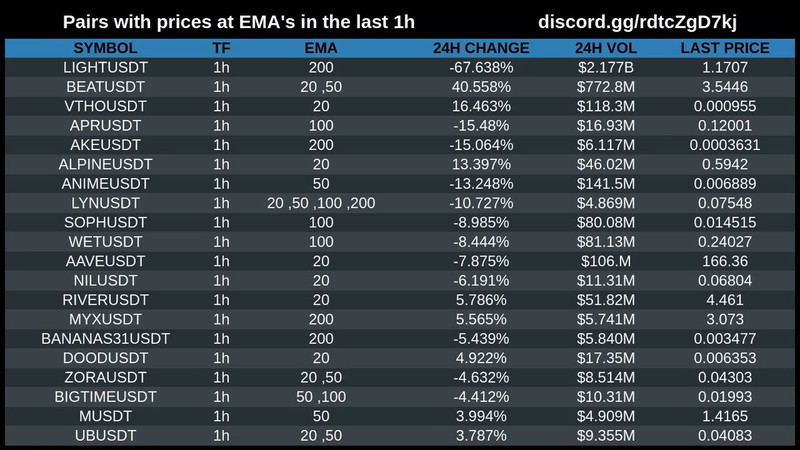The width and height of the screenshot is (800, 450).
Task: Select the BEATUSDT symbol
Action: click(106, 87)
